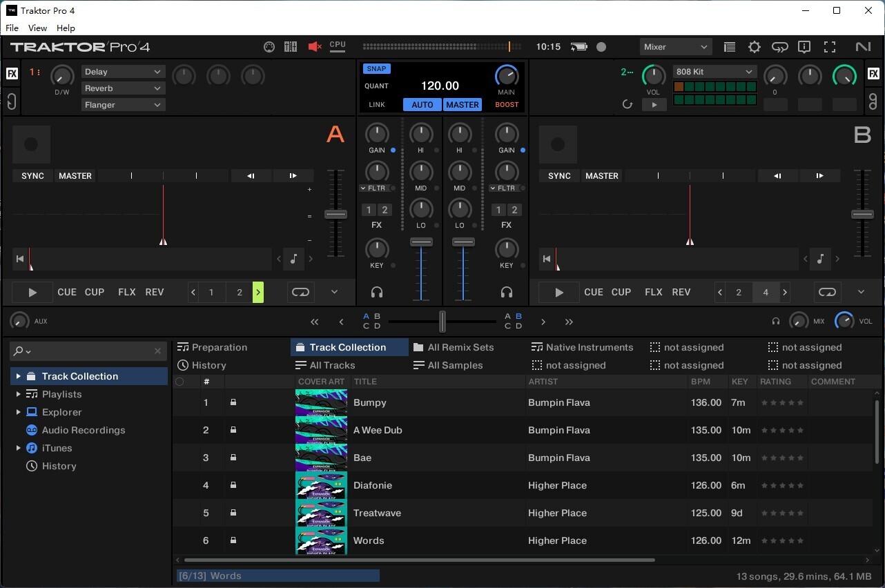Click the crossfader handle

click(x=442, y=322)
